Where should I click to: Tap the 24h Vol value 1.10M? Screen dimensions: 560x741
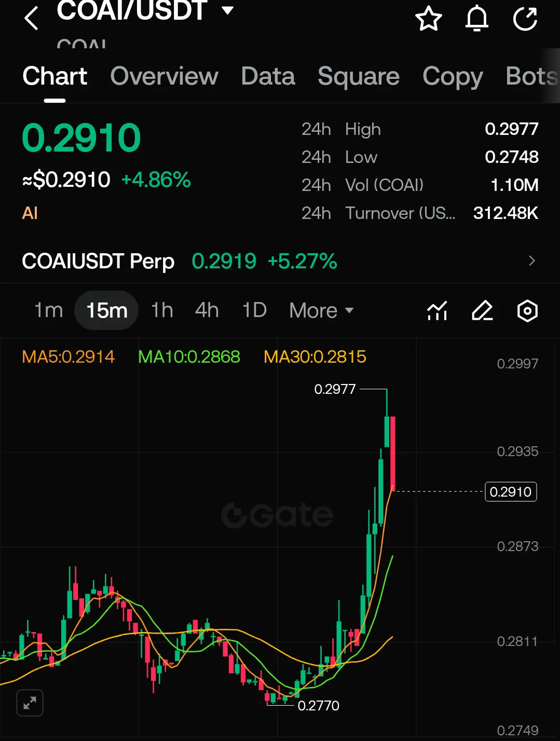point(514,185)
